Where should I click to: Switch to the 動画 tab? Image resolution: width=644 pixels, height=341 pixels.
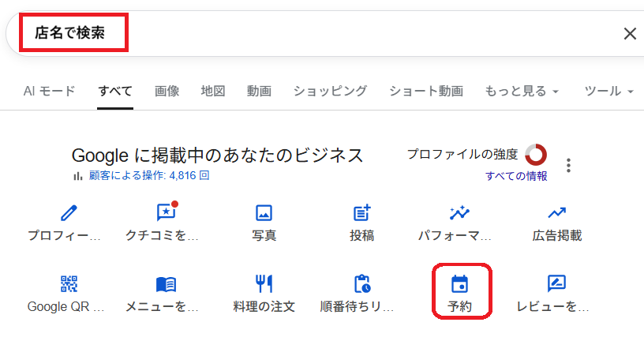click(x=259, y=91)
